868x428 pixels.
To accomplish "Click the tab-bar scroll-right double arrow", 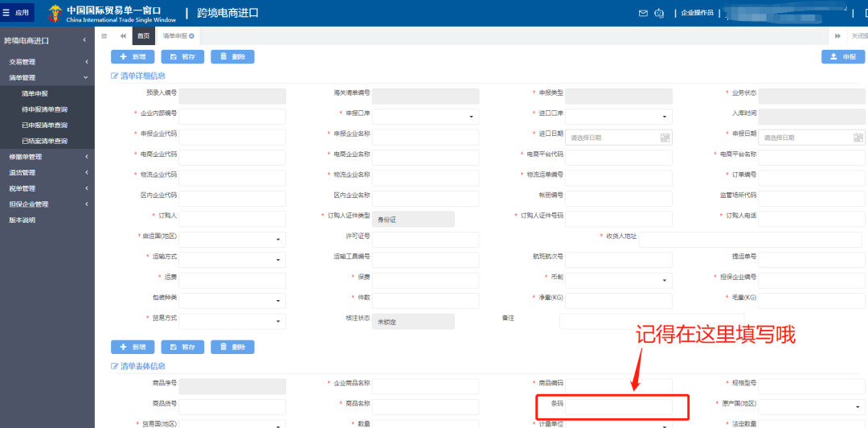I will (837, 36).
